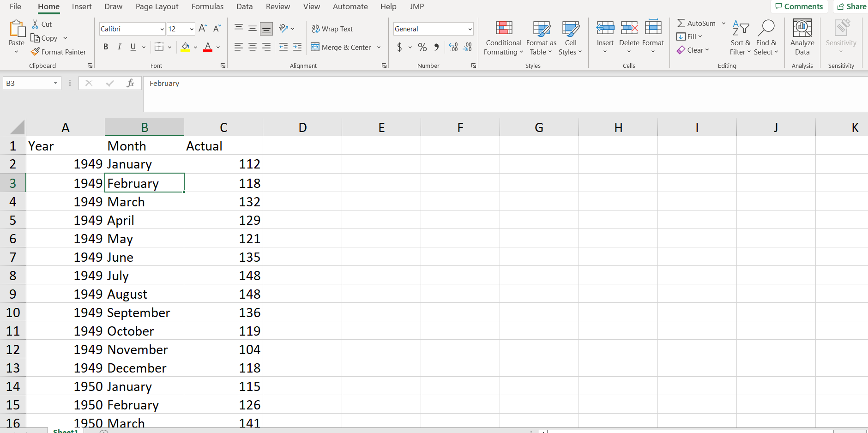Screen dimensions: 868x433
Task: Click the Increase Decimal icon
Action: coord(453,47)
